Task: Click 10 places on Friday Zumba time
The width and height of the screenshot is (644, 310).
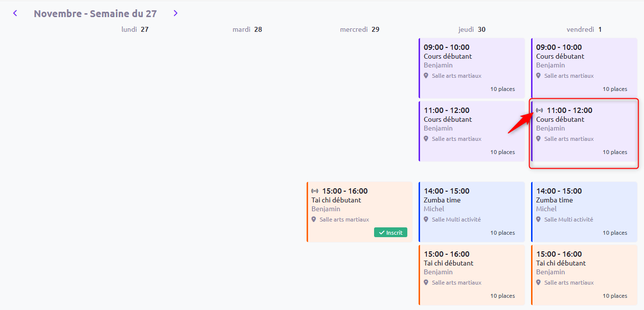Action: [615, 233]
